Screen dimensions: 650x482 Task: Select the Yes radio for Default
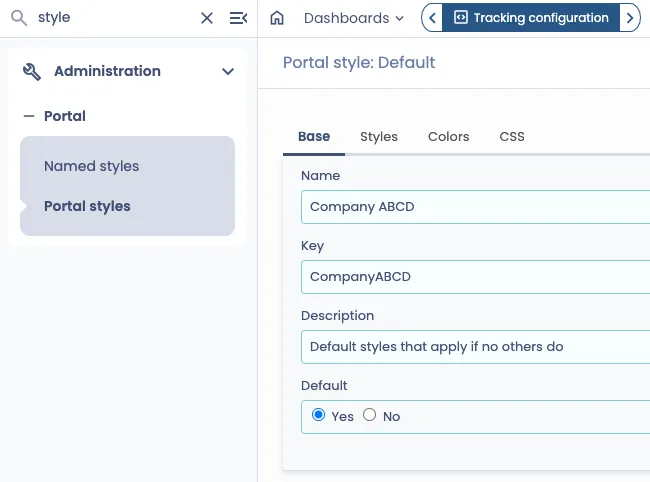click(318, 415)
